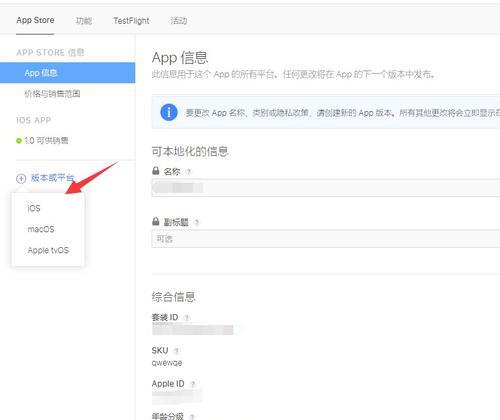Choose Apple tvOS from the platform popup
This screenshot has width=500, height=420.
coord(48,250)
